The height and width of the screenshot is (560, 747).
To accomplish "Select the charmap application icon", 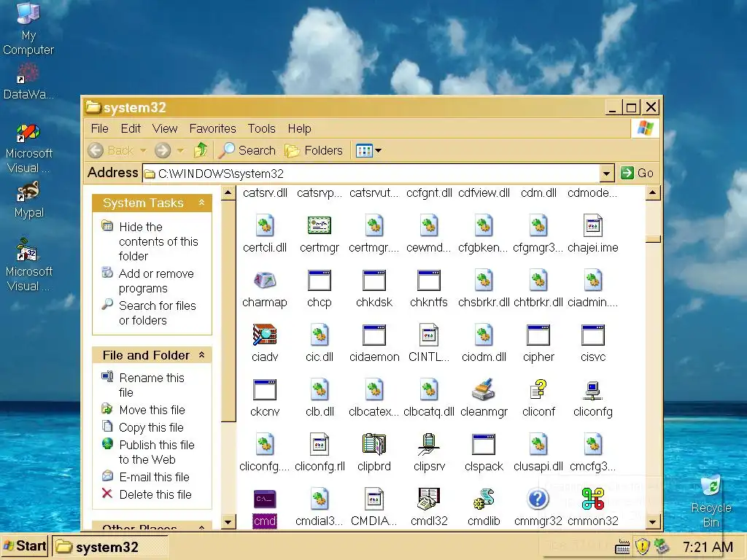I will pyautogui.click(x=264, y=281).
